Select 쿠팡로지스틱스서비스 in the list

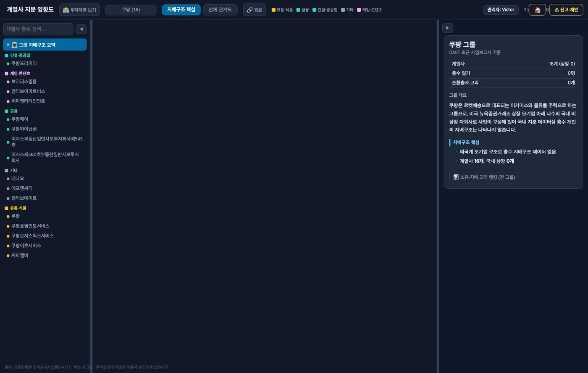pos(45,236)
